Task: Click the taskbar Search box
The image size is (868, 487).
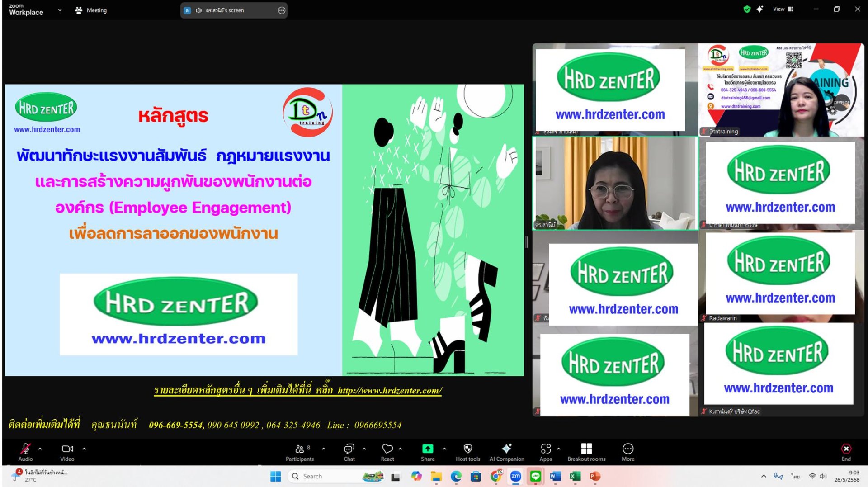Action: (x=335, y=476)
